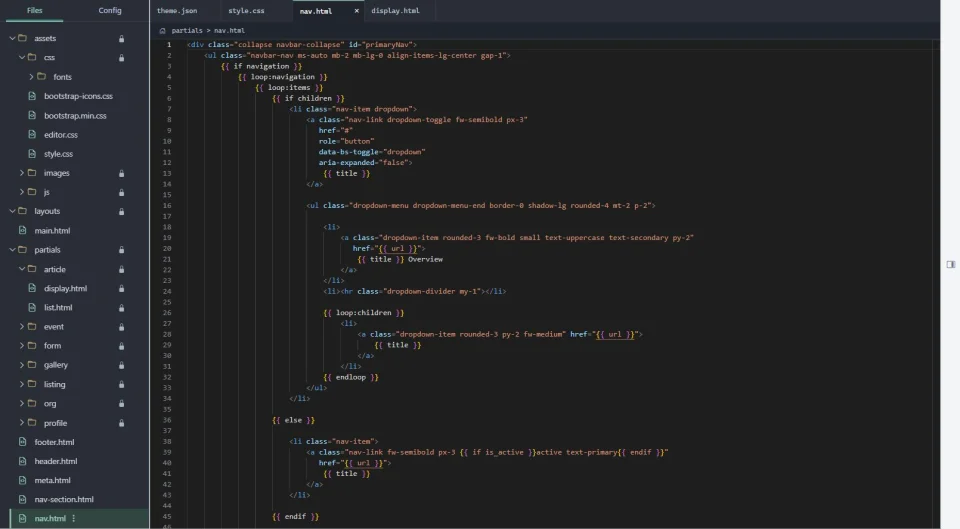This screenshot has height=529, width=960.
Task: Expand the form folder
Action: 22,345
